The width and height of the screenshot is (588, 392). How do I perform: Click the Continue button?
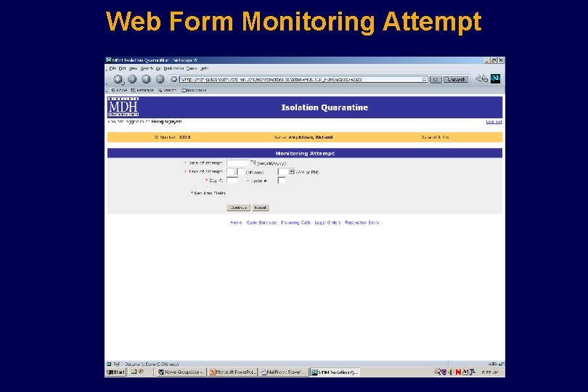(239, 208)
